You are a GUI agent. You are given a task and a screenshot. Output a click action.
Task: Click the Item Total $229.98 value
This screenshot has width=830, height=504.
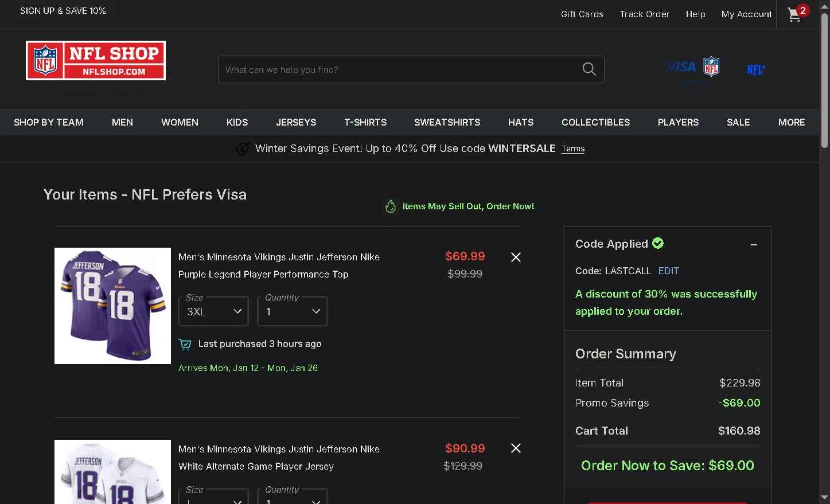tap(740, 383)
